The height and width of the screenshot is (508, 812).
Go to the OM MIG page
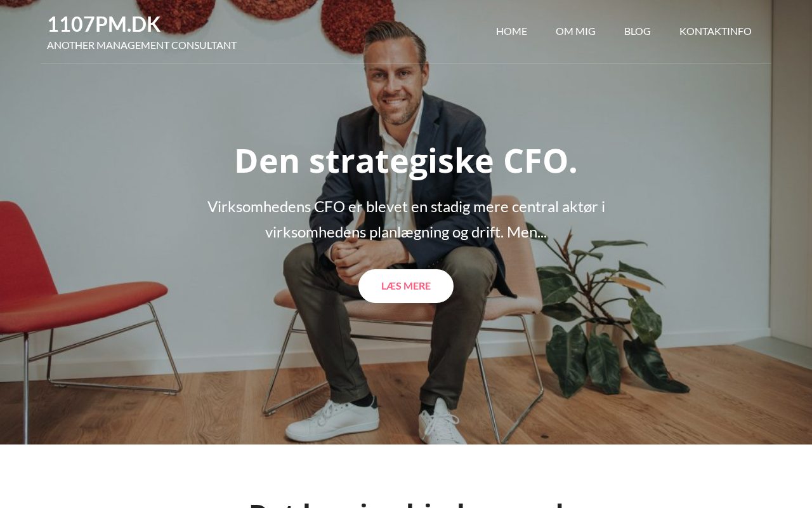(575, 31)
